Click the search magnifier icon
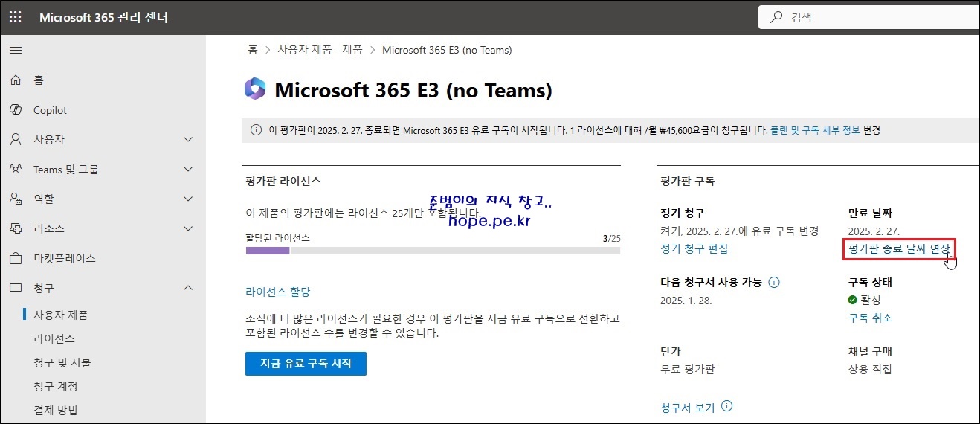This screenshot has height=424, width=980. pos(776,16)
